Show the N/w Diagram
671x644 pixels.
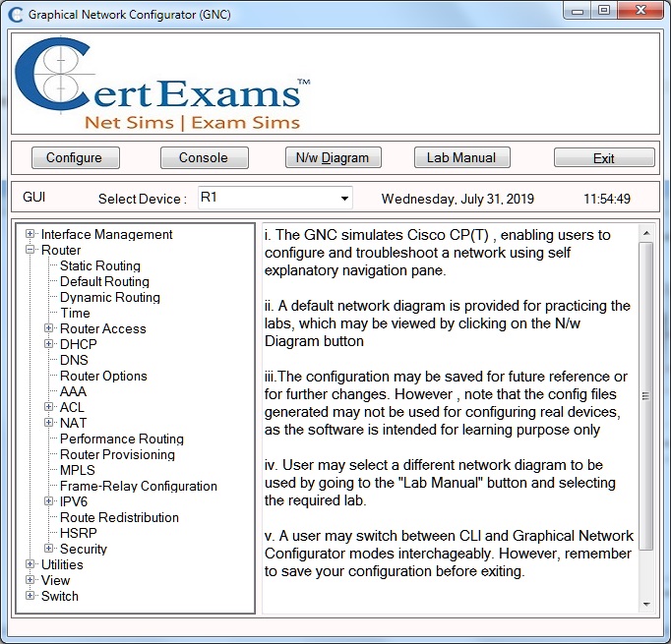click(333, 157)
